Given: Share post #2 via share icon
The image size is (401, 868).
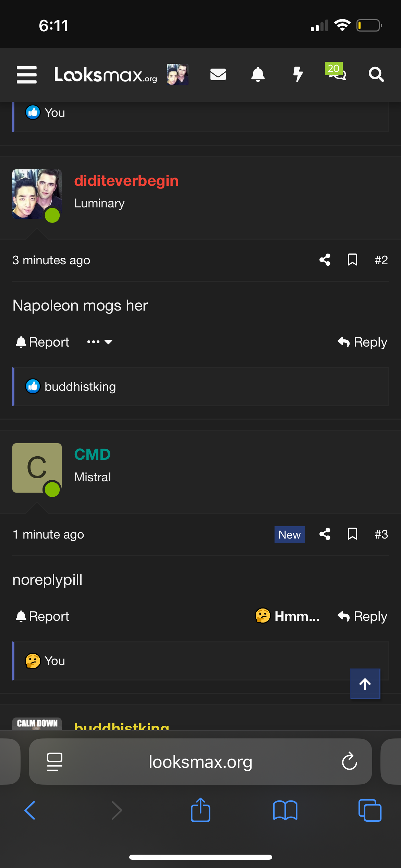Looking at the screenshot, I should [325, 260].
